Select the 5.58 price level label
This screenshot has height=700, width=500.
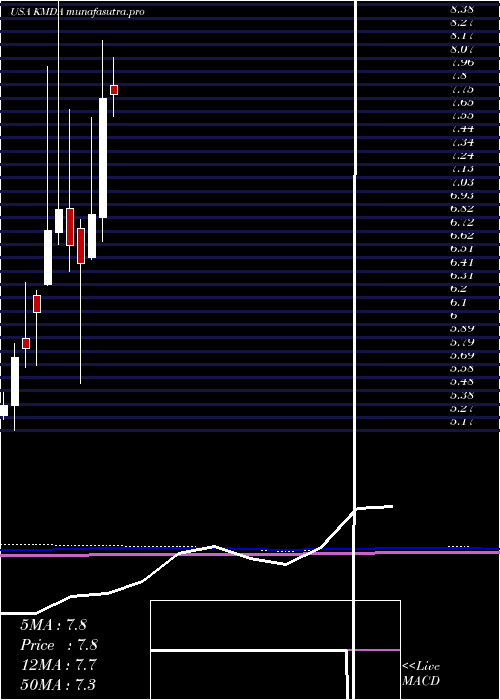[x=462, y=368]
